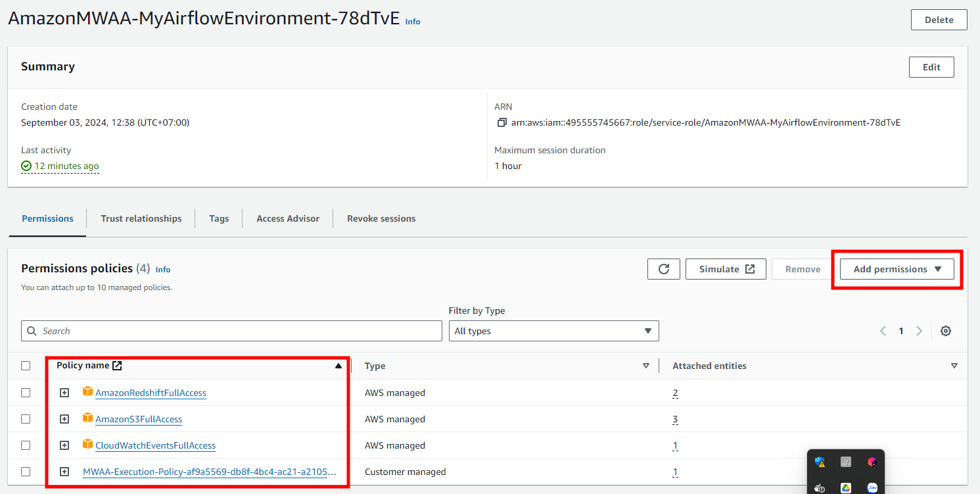The height and width of the screenshot is (494, 980).
Task: Open the Filter by Type dropdown
Action: coord(553,331)
